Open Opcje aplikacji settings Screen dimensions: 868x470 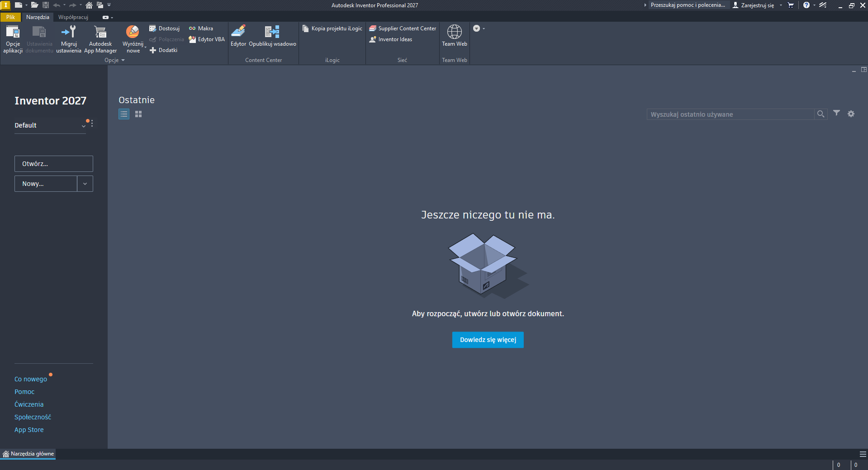(x=13, y=39)
